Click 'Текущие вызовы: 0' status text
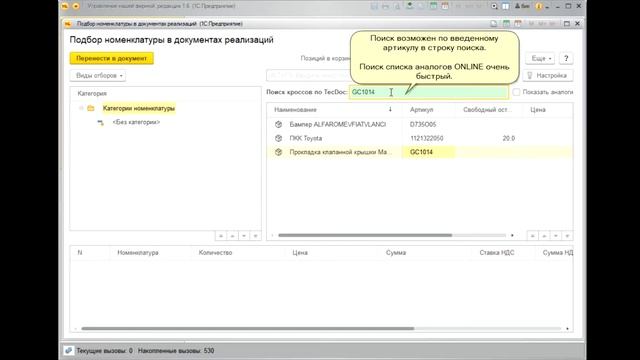Viewport: 640px width, 360px height. click(104, 351)
